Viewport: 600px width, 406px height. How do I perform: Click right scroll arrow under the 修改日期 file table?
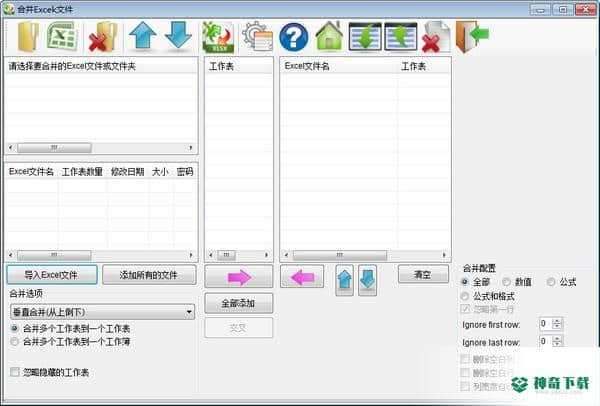pos(191,255)
